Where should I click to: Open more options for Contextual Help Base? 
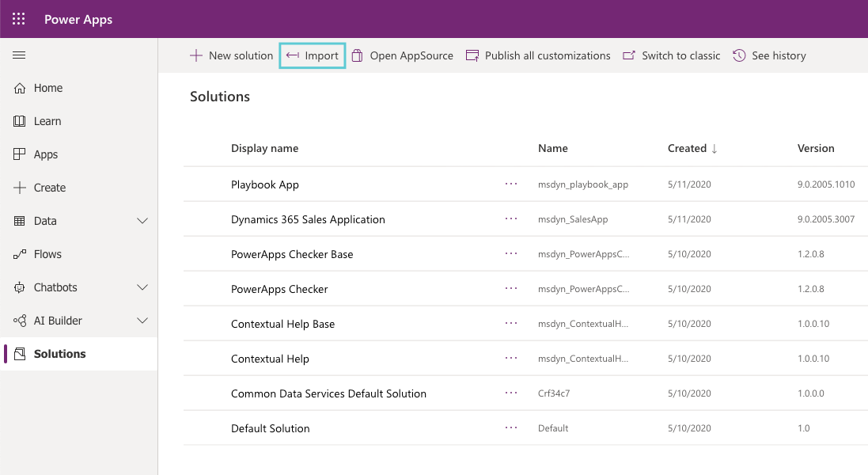(x=511, y=323)
